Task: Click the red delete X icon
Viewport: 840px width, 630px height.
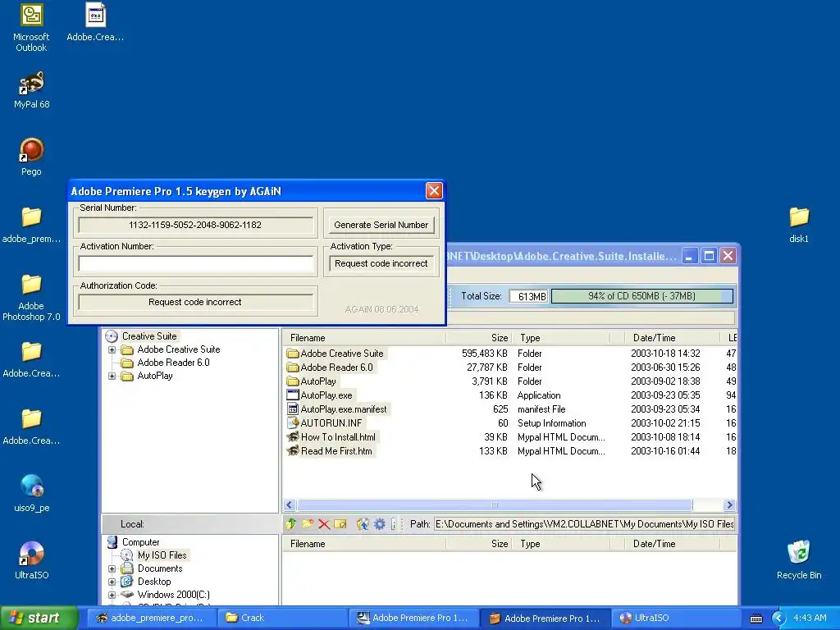Action: pyautogui.click(x=323, y=524)
